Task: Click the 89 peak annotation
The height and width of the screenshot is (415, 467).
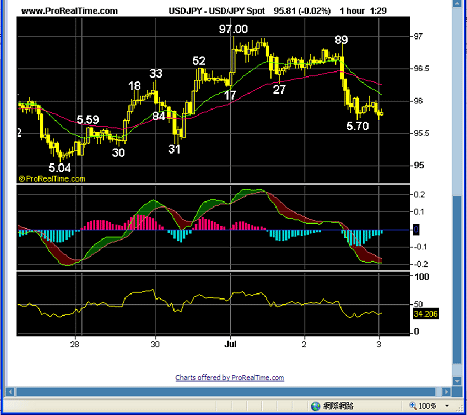Action: tap(341, 40)
